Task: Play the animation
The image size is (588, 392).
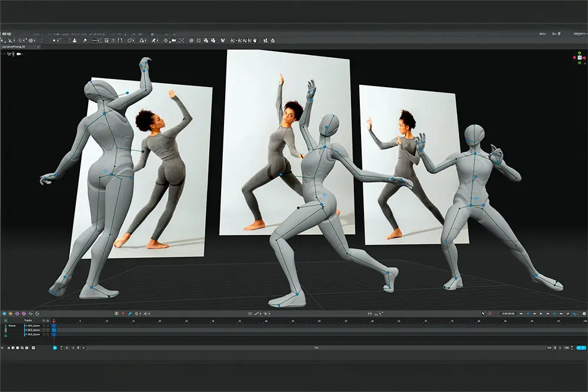Action: click(541, 314)
